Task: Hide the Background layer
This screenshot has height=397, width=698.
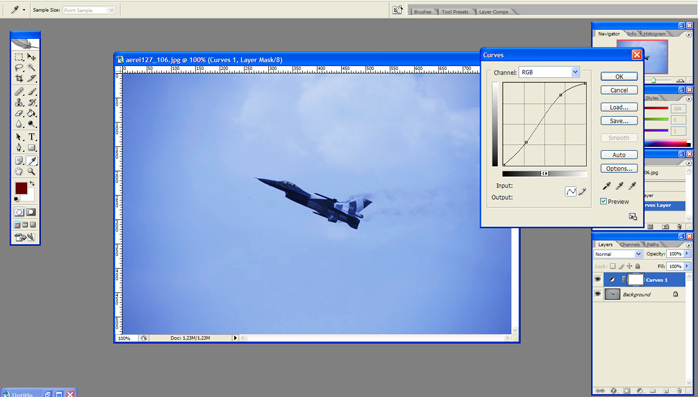Action: coord(598,294)
